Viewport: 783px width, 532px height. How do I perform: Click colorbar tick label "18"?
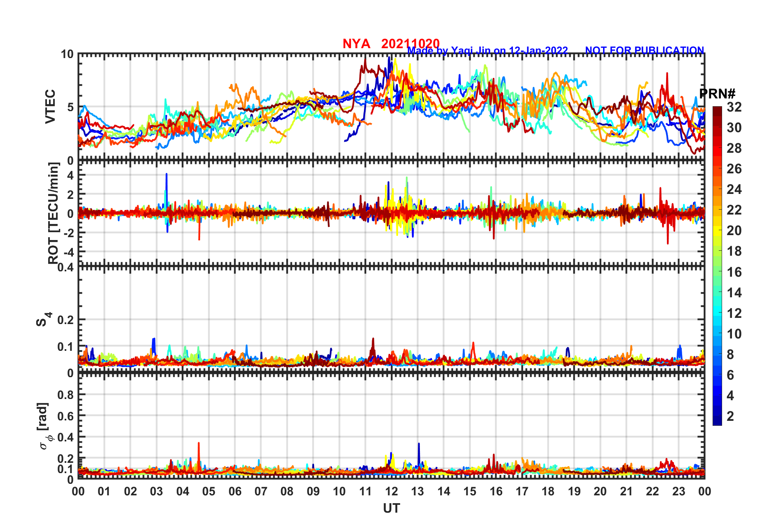734,251
